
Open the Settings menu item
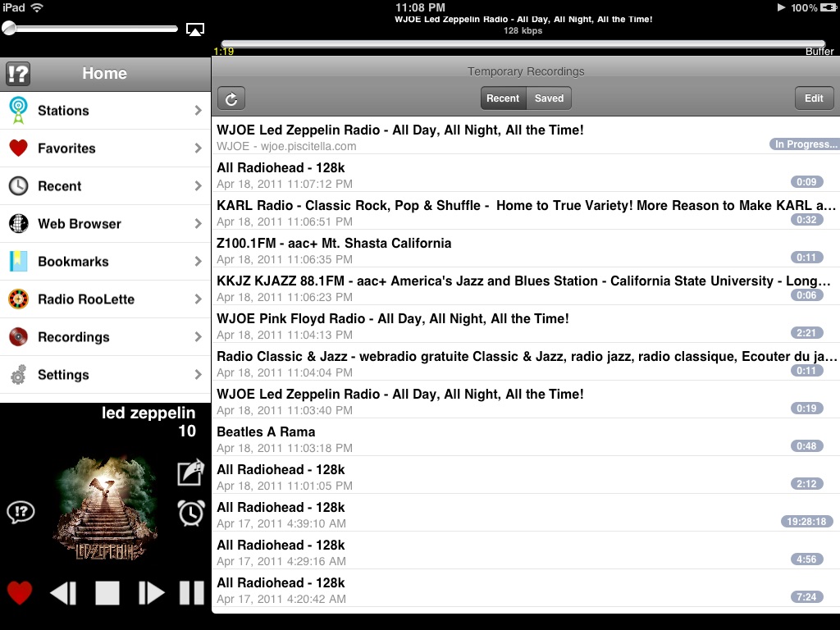pos(105,374)
